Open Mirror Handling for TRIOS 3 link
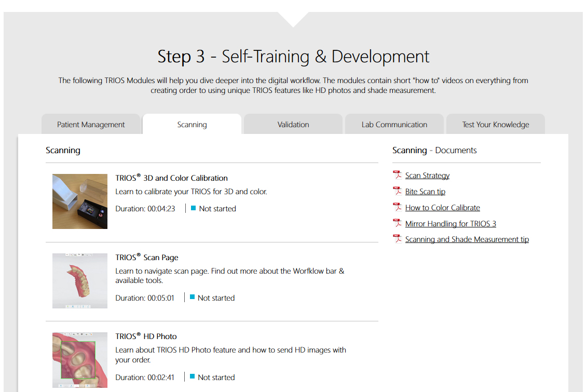 click(451, 224)
